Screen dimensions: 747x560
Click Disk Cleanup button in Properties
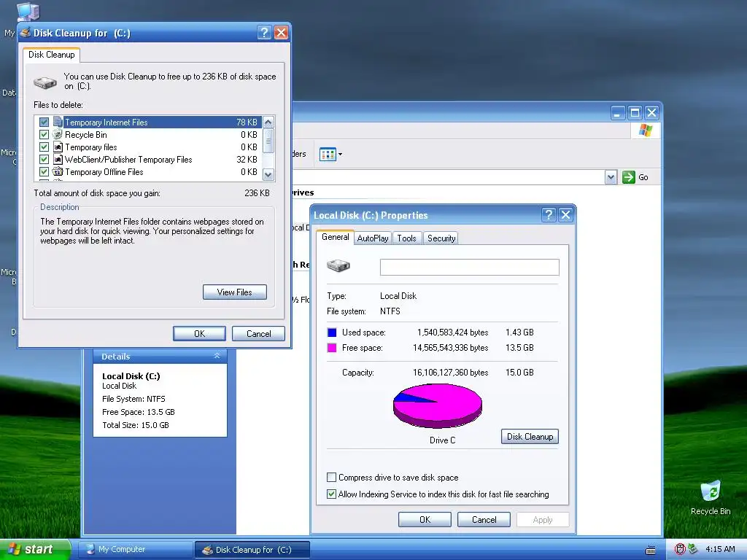[x=530, y=437]
